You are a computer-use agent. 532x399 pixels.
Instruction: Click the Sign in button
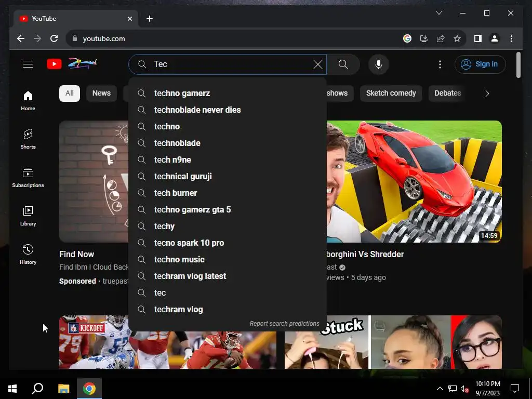[480, 64]
